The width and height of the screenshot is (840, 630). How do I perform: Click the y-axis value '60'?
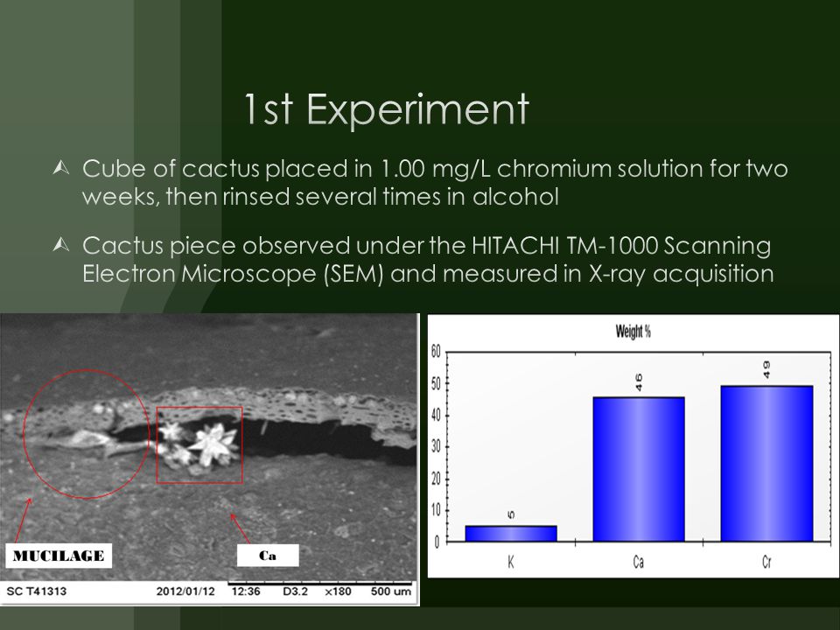point(436,352)
